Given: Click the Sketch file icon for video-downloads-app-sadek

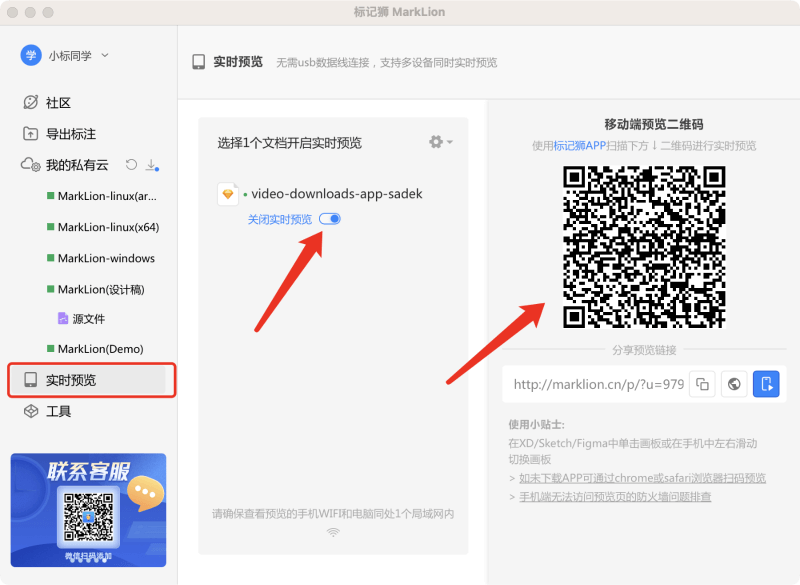Looking at the screenshot, I should coord(228,194).
